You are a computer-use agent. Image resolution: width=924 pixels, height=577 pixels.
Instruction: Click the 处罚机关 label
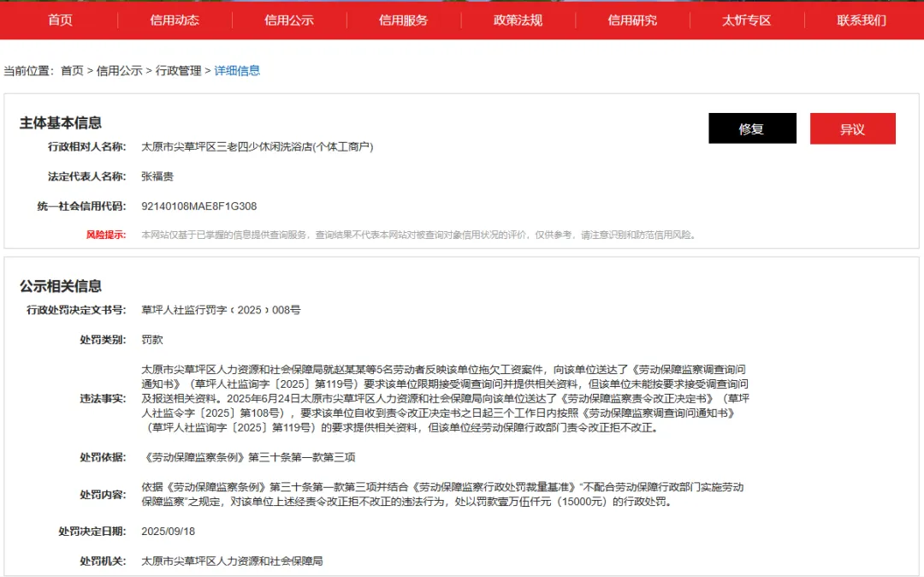pyautogui.click(x=103, y=561)
